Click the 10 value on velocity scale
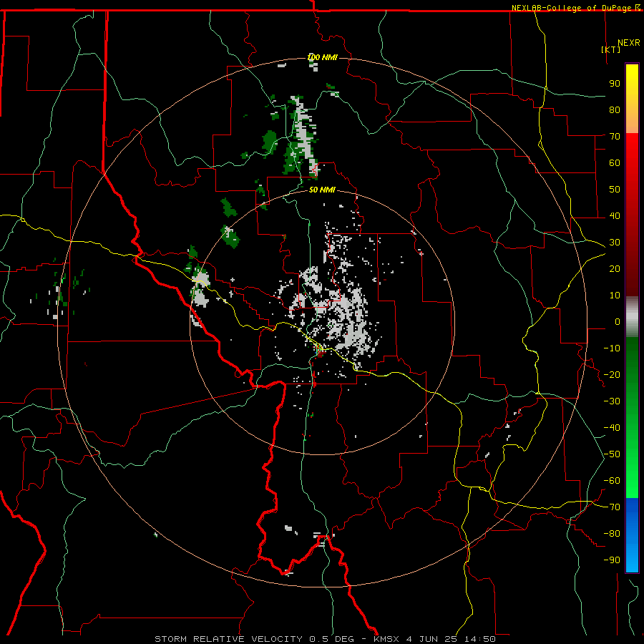 click(x=615, y=296)
